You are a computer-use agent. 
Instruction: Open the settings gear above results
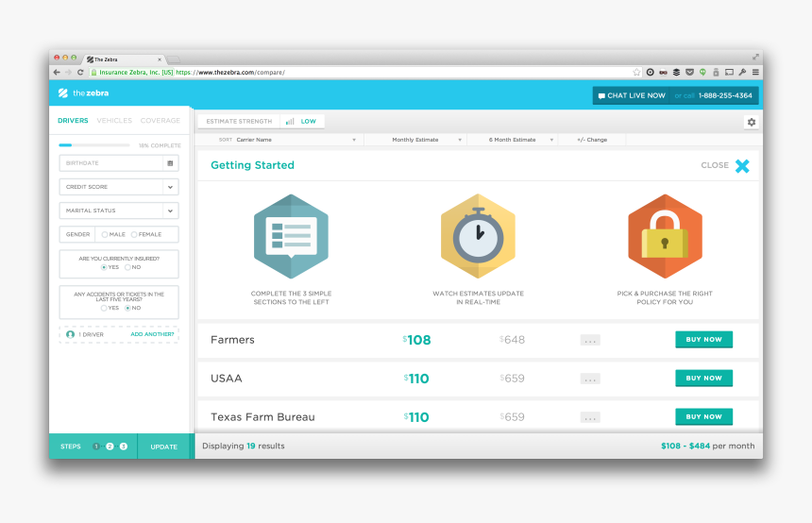tap(752, 122)
